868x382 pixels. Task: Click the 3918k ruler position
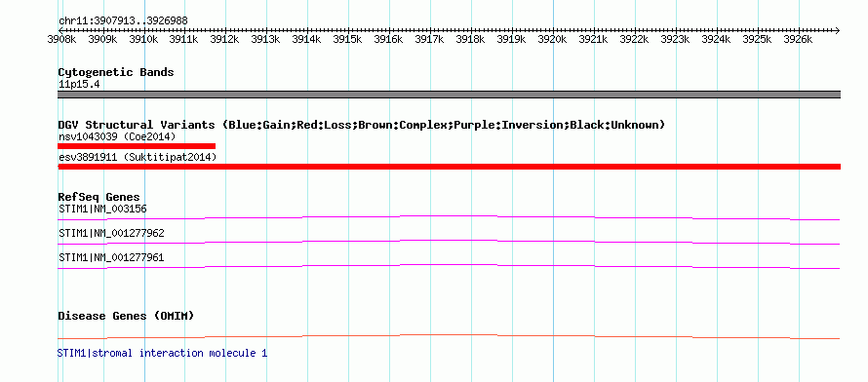click(471, 39)
